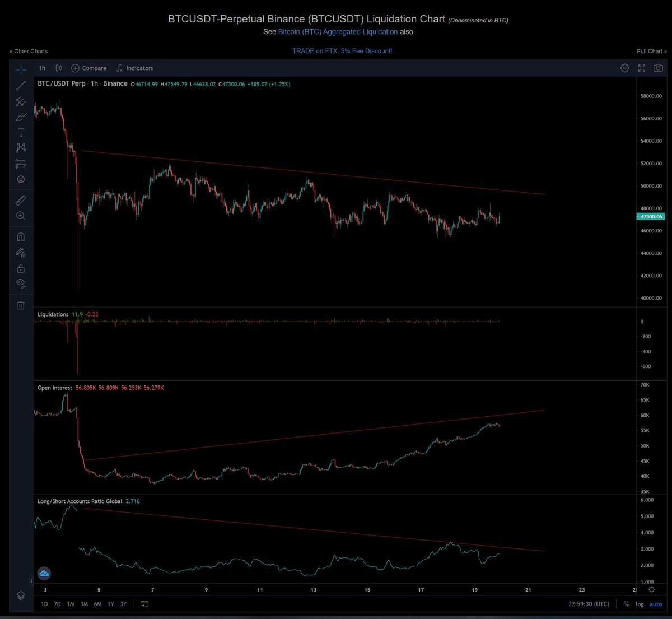Set the range to 1M
Viewport: 672px width, 619px height.
71,604
